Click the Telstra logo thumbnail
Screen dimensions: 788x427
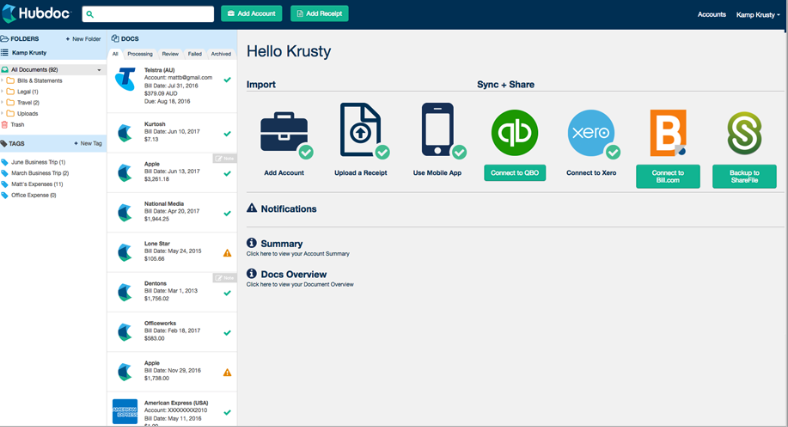125,79
